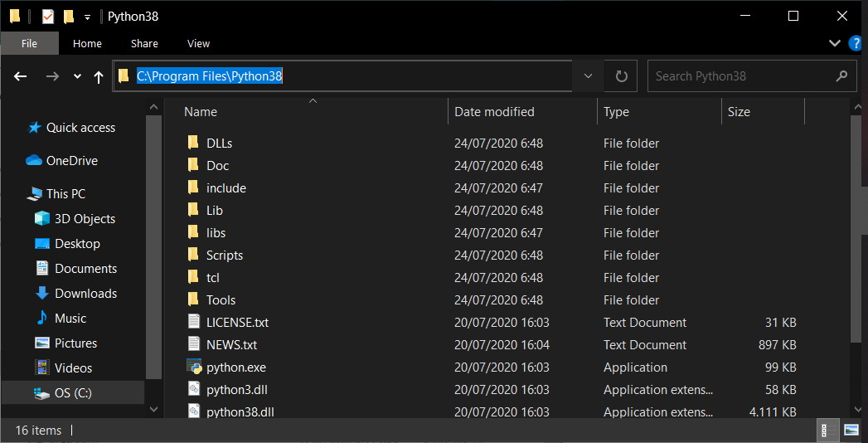Switch to the Share ribbon tab
The image size is (868, 443).
144,43
